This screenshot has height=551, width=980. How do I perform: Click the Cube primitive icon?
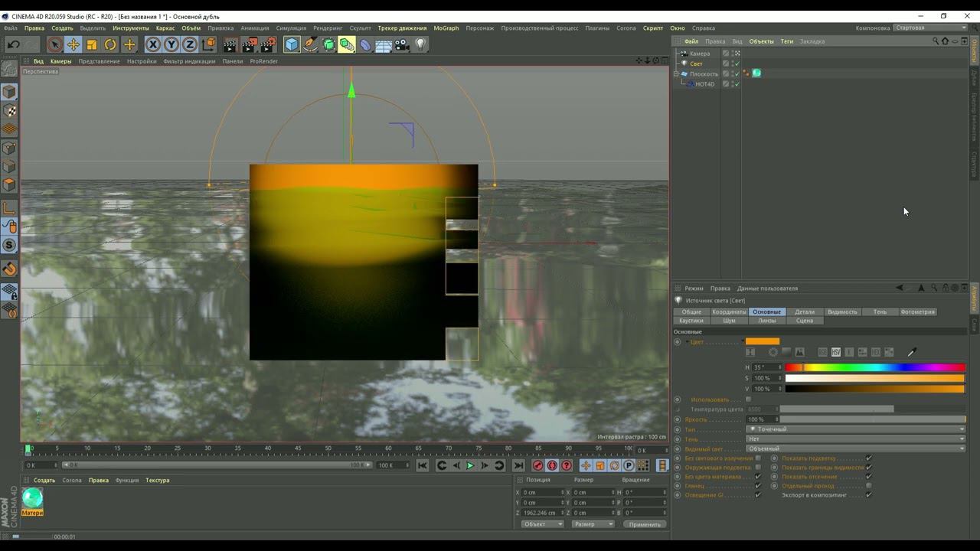tap(292, 45)
